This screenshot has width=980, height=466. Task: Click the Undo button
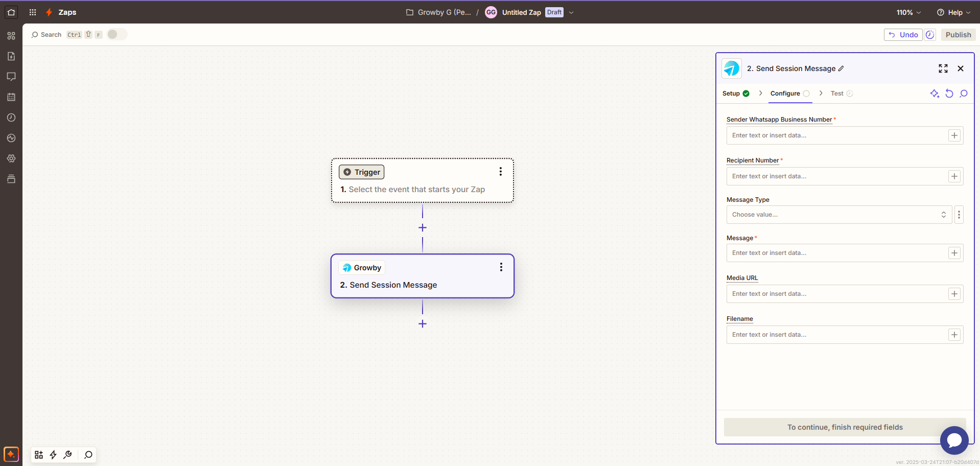(x=903, y=35)
